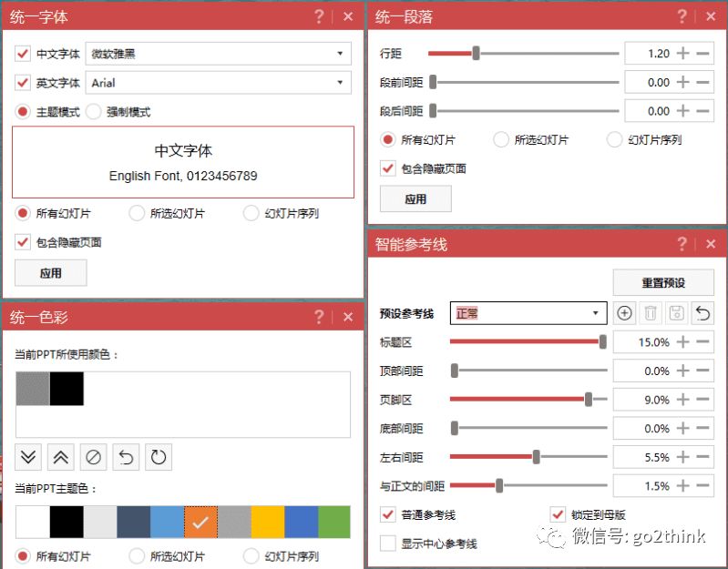Image resolution: width=728 pixels, height=569 pixels.
Task: Open the 预设参考线 dropdown showing 正常
Action: pyautogui.click(x=528, y=313)
